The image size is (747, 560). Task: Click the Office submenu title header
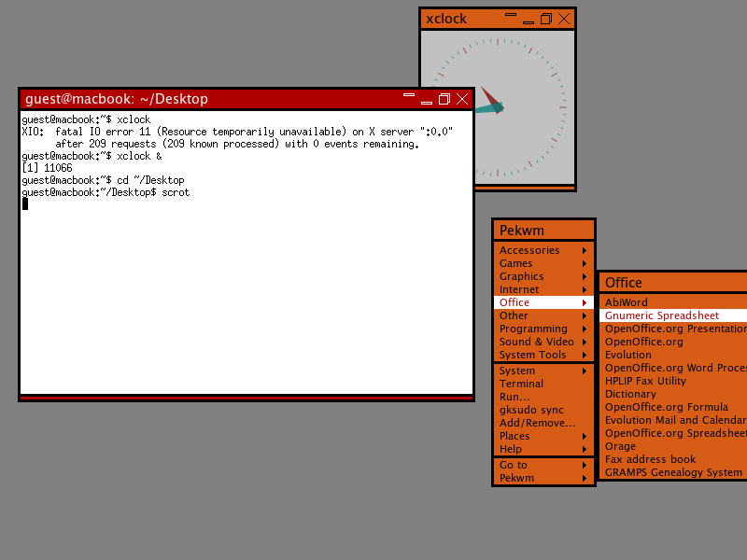[673, 283]
